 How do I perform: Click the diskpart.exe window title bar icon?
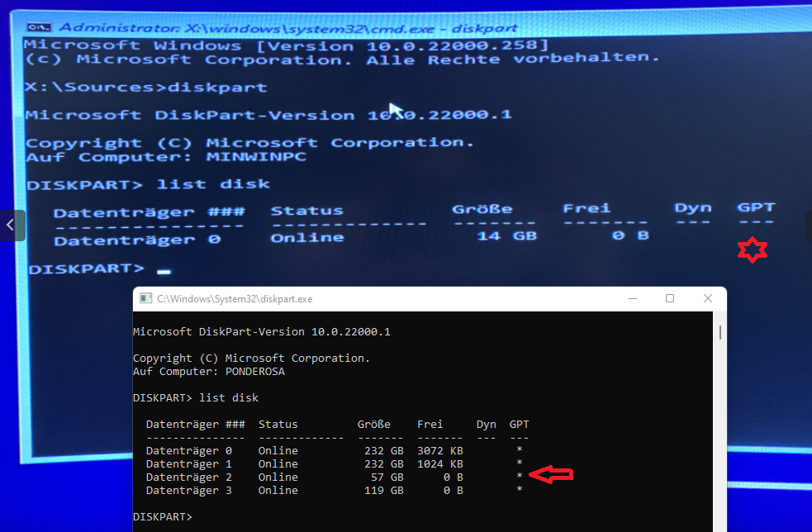coord(146,298)
